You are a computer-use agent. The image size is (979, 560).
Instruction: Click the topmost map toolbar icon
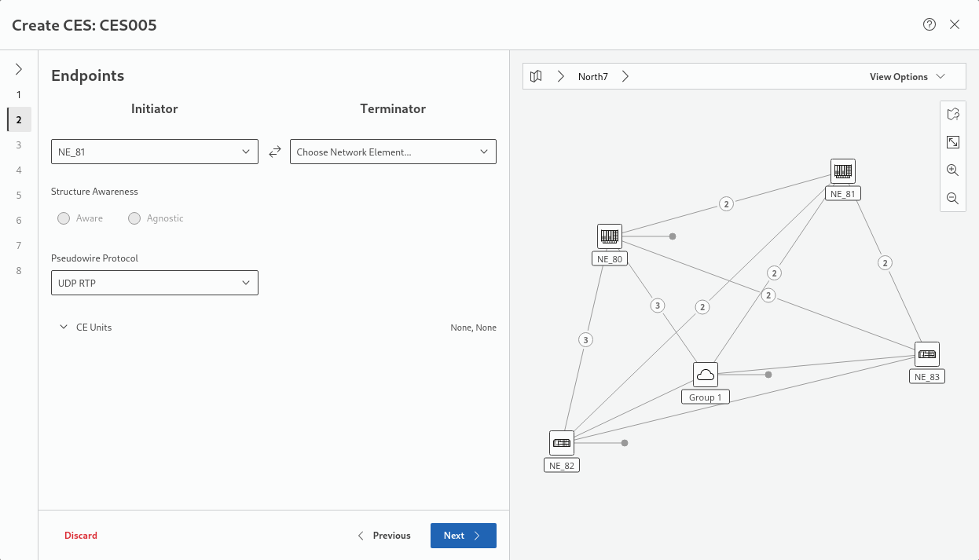(x=952, y=114)
